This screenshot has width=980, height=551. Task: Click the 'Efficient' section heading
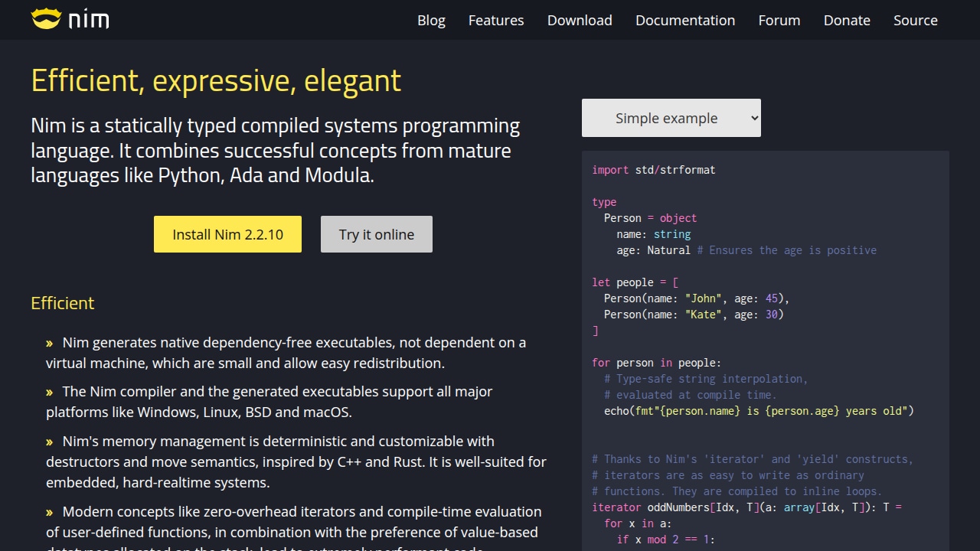[63, 303]
